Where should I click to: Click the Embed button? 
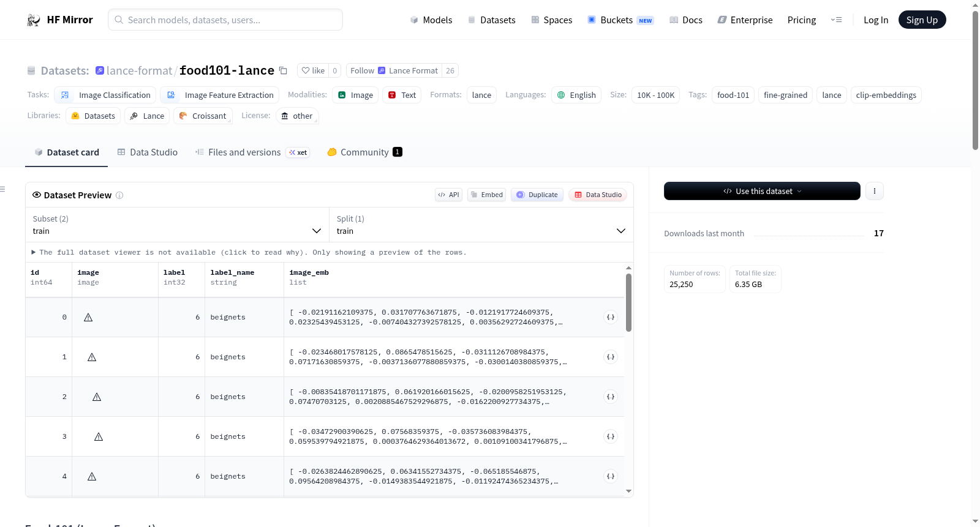[486, 195]
